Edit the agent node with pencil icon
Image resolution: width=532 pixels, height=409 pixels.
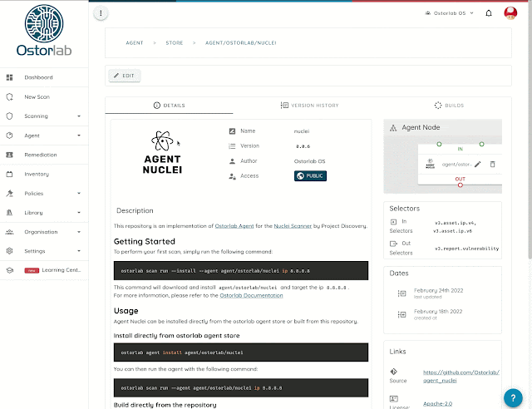478,165
